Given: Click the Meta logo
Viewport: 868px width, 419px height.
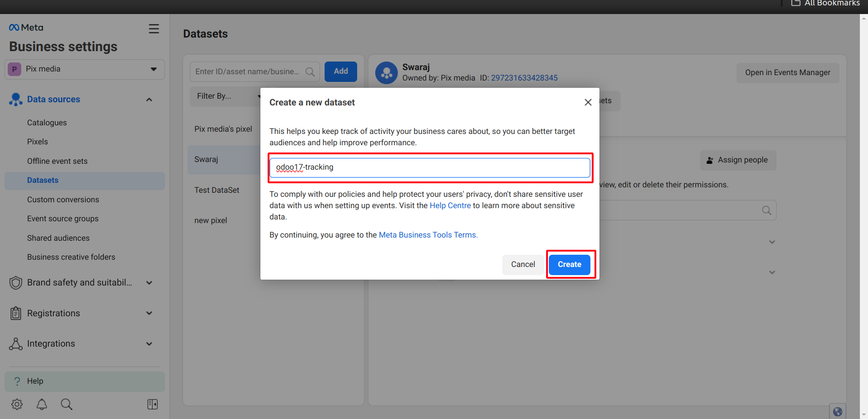Looking at the screenshot, I should click(26, 28).
